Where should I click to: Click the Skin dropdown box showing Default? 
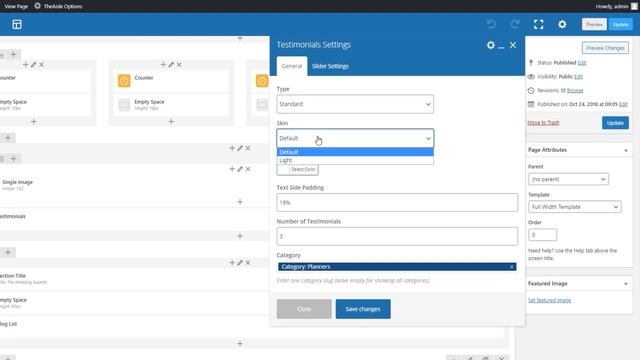[x=355, y=138]
